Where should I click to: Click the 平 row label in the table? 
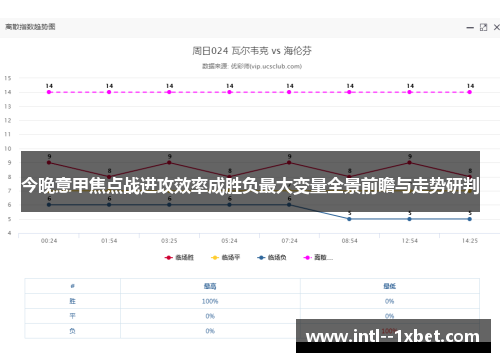coord(72,316)
